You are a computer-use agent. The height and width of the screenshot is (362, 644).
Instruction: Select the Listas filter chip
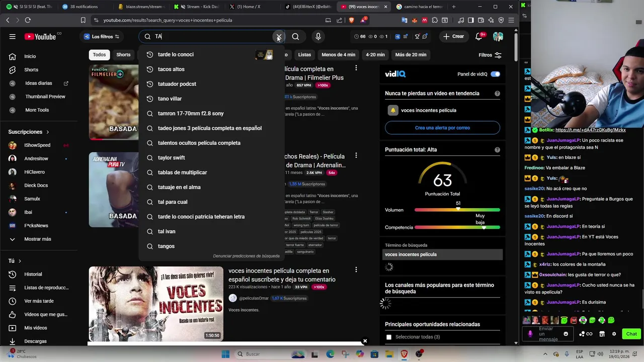[x=304, y=55]
